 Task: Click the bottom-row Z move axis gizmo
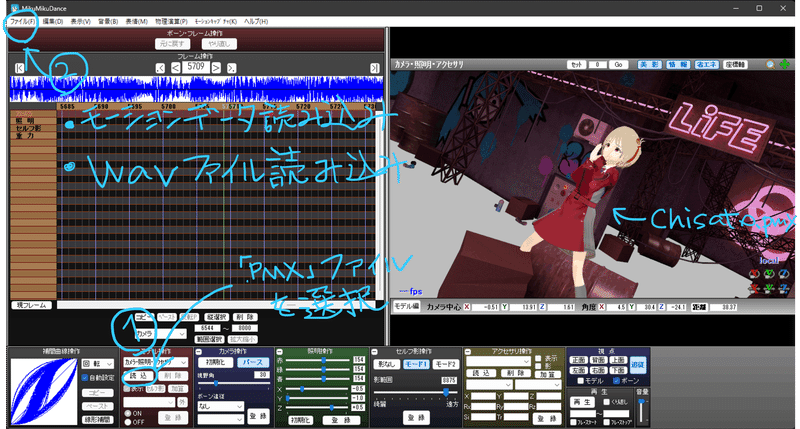pos(784,289)
